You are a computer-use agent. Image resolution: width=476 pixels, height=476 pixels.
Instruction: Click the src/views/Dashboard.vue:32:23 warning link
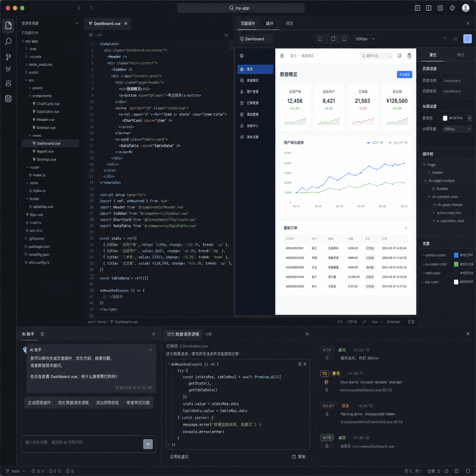pos(366,390)
